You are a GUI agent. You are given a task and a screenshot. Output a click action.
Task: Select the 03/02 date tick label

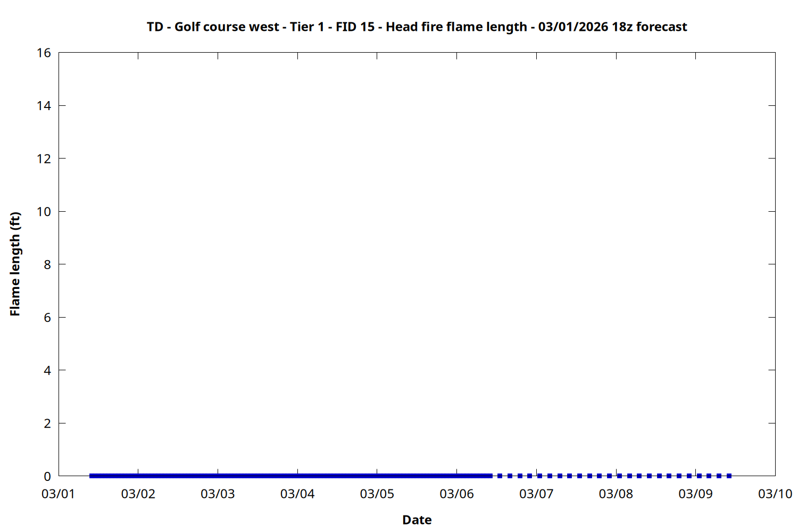(138, 494)
